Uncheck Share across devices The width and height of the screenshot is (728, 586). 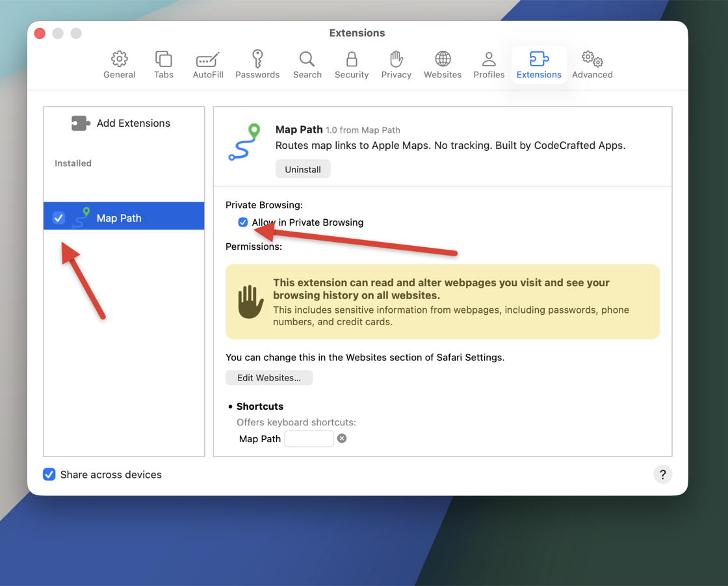[x=49, y=474]
